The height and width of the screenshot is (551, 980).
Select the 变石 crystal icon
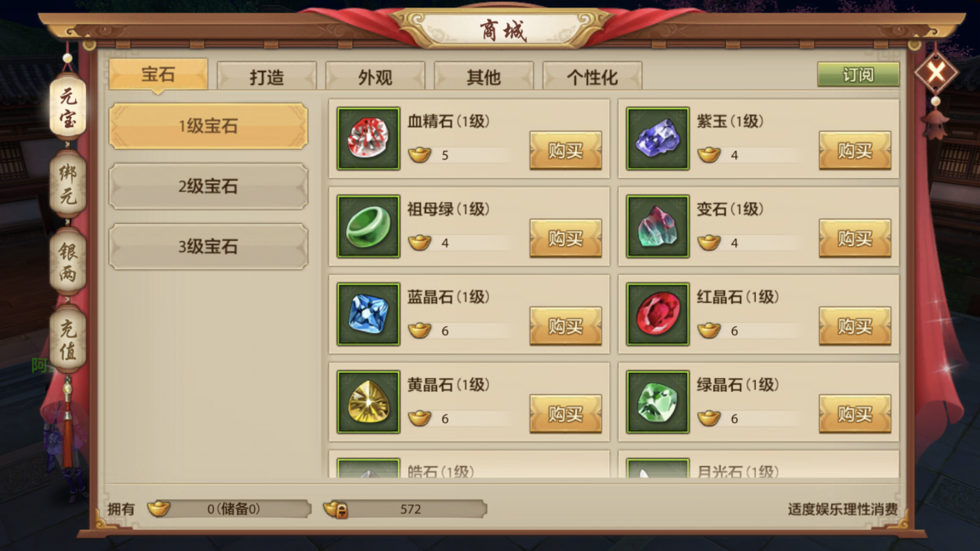658,227
